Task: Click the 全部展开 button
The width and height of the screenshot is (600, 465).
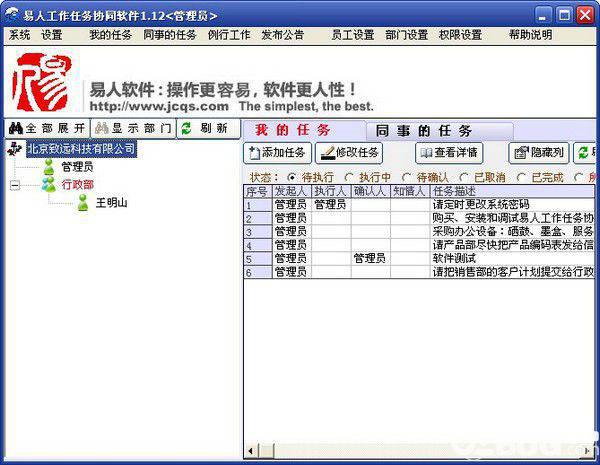Action: click(x=47, y=128)
